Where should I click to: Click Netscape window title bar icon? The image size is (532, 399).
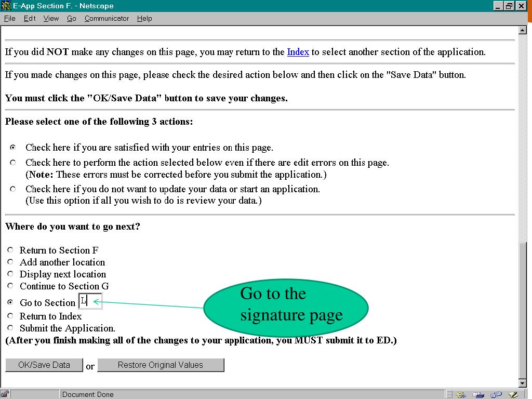[x=6, y=6]
